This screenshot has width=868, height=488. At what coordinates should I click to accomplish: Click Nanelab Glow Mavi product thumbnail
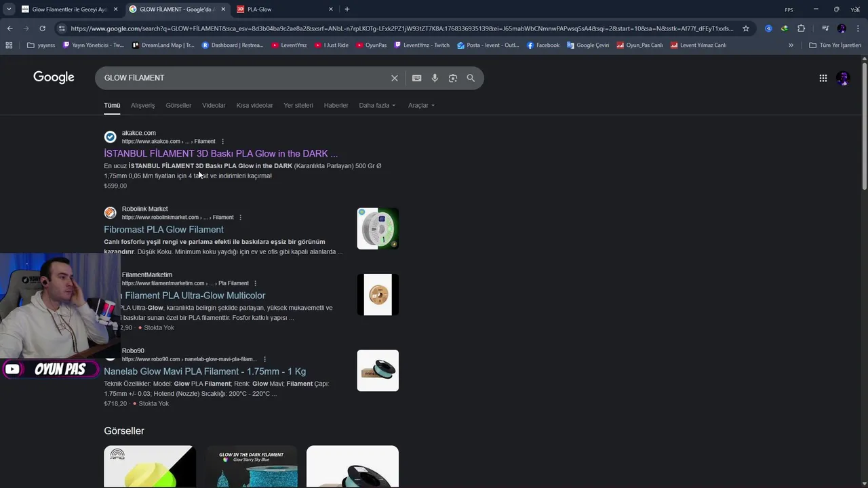[x=378, y=370]
